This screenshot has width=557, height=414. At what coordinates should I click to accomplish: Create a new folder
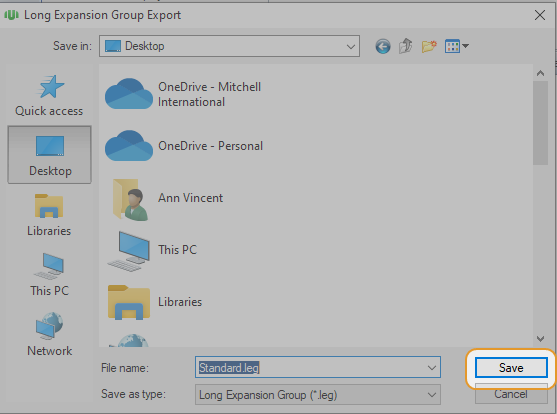tap(429, 46)
